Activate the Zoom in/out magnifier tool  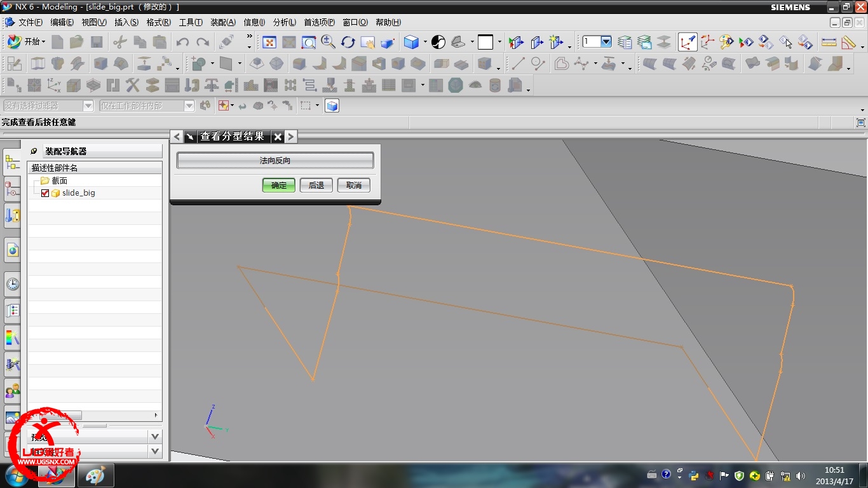[329, 43]
